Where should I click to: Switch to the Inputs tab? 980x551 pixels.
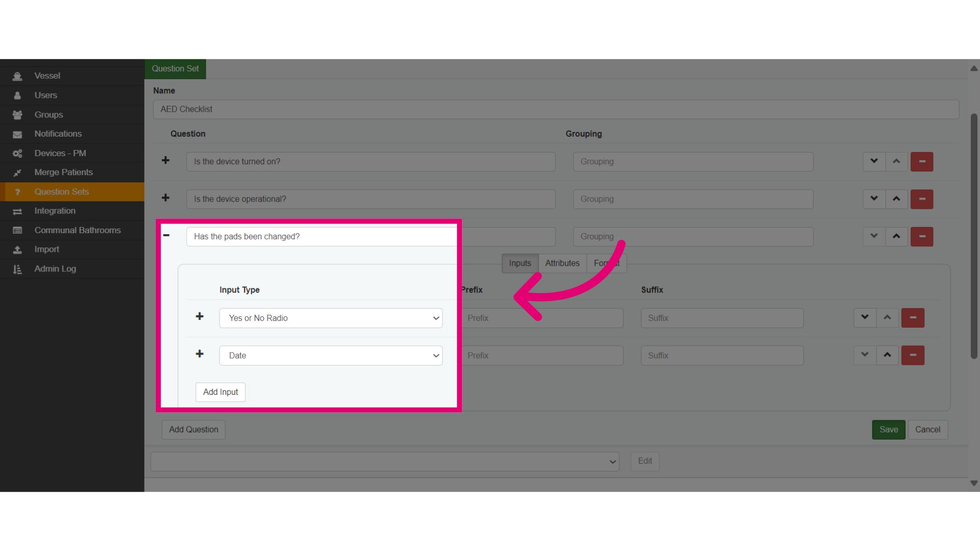520,263
